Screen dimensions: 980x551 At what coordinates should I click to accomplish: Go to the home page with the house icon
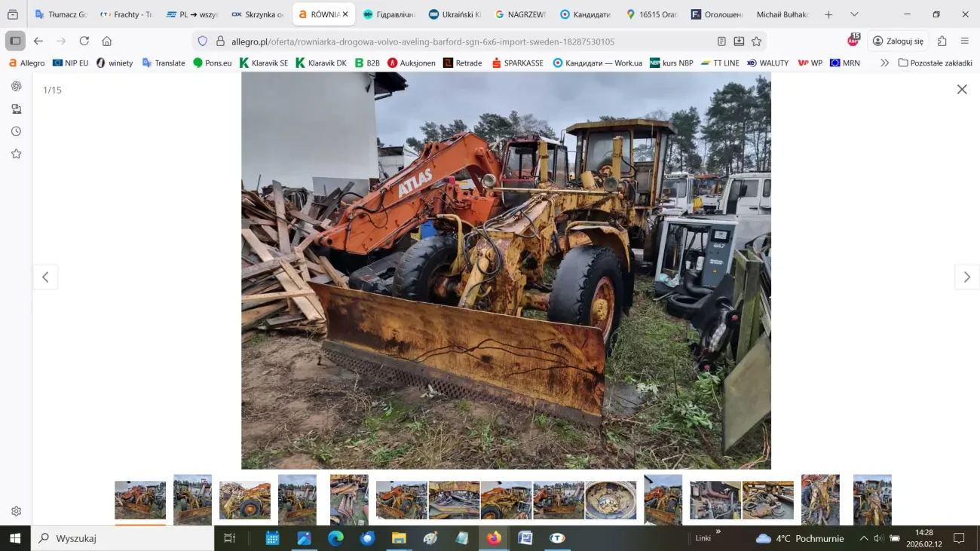pyautogui.click(x=106, y=41)
